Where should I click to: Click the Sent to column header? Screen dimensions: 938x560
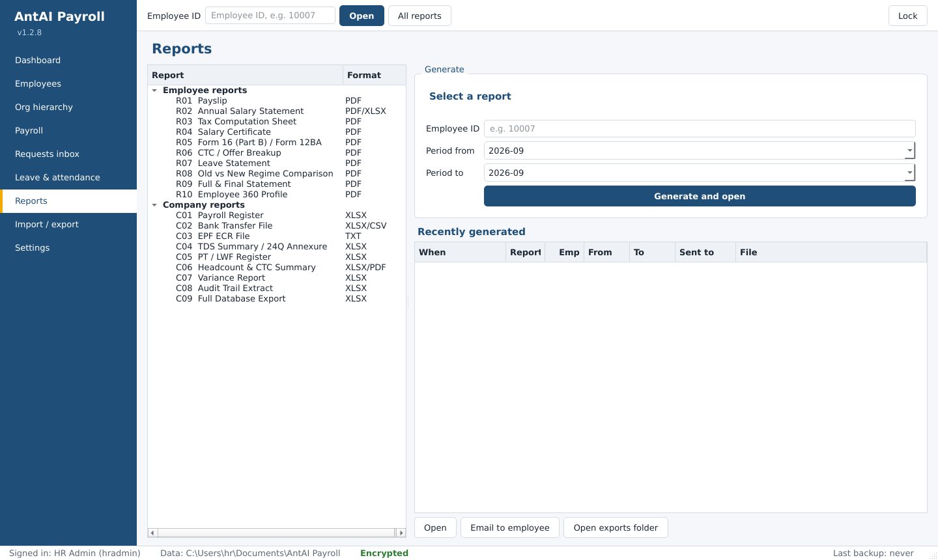click(x=705, y=252)
